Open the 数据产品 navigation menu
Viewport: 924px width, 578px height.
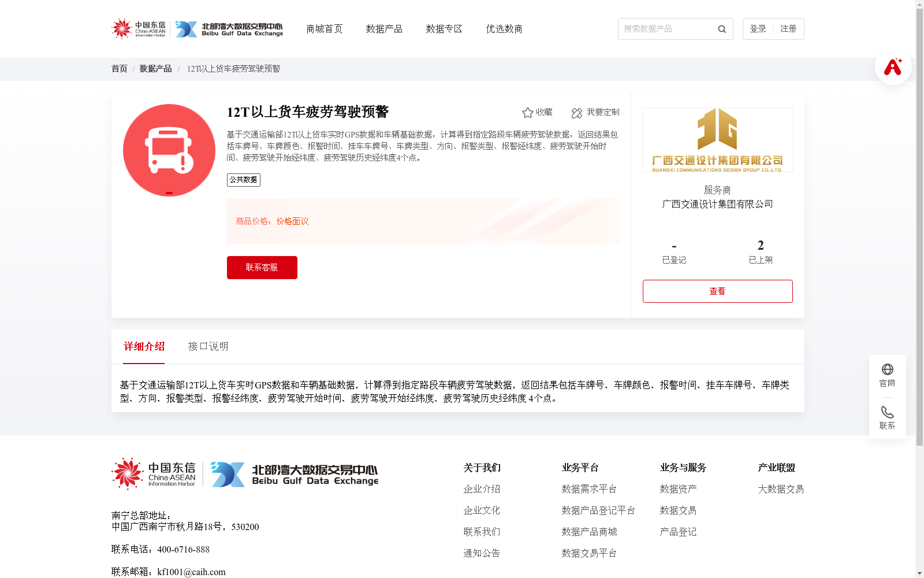click(385, 29)
